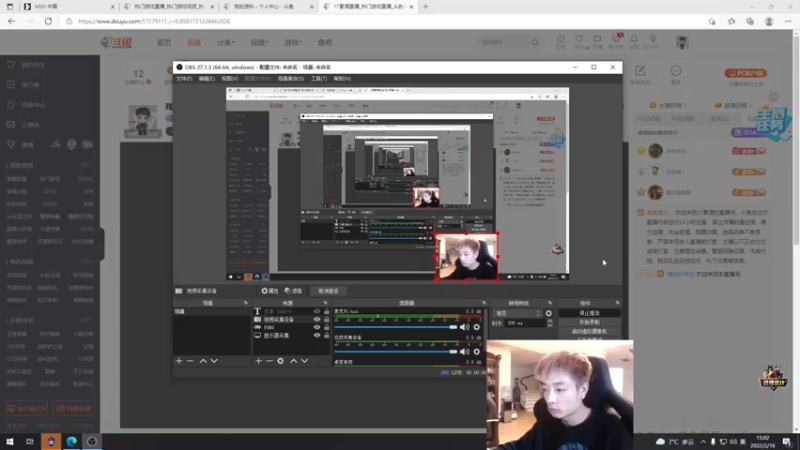Open Douyu viewing history clock icon
The image size is (800, 450).
point(561,41)
